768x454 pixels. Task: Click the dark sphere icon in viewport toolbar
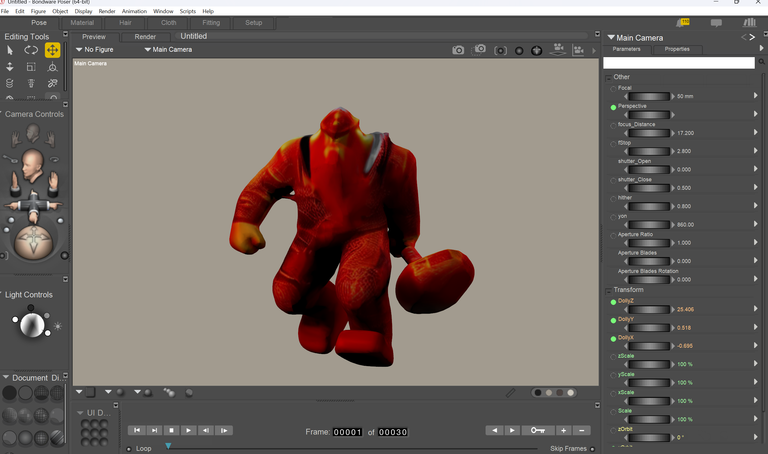pos(519,50)
